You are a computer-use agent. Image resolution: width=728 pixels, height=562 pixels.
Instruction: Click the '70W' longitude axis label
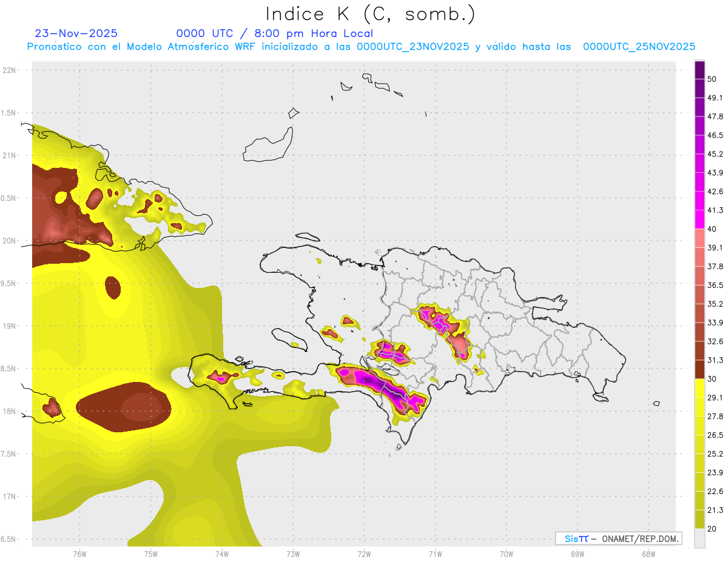[x=507, y=554]
